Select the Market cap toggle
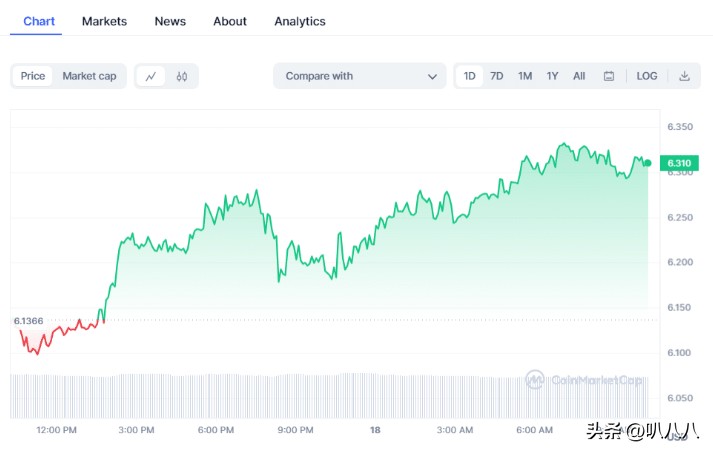The width and height of the screenshot is (713, 454). (89, 76)
